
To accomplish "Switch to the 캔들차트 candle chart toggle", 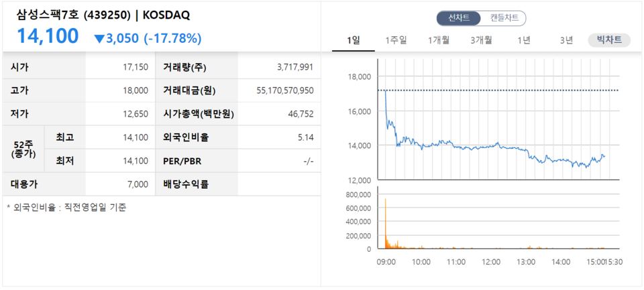I will click(x=504, y=18).
